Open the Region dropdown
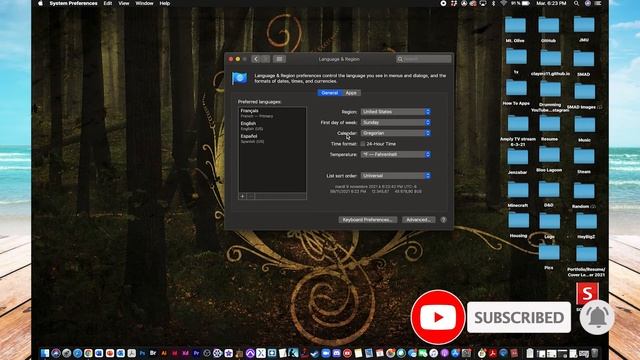 396,112
